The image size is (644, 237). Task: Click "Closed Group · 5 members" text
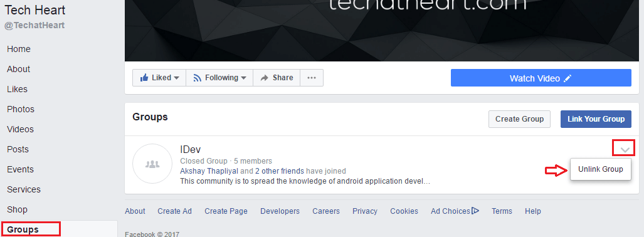tap(226, 161)
